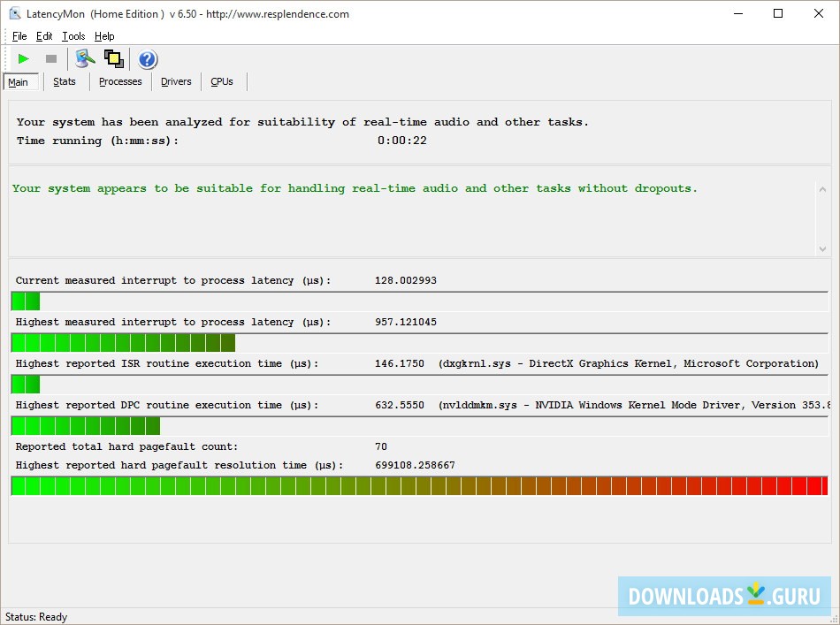
Task: Click the 'Status: Ready' status bar text
Action: click(x=36, y=617)
